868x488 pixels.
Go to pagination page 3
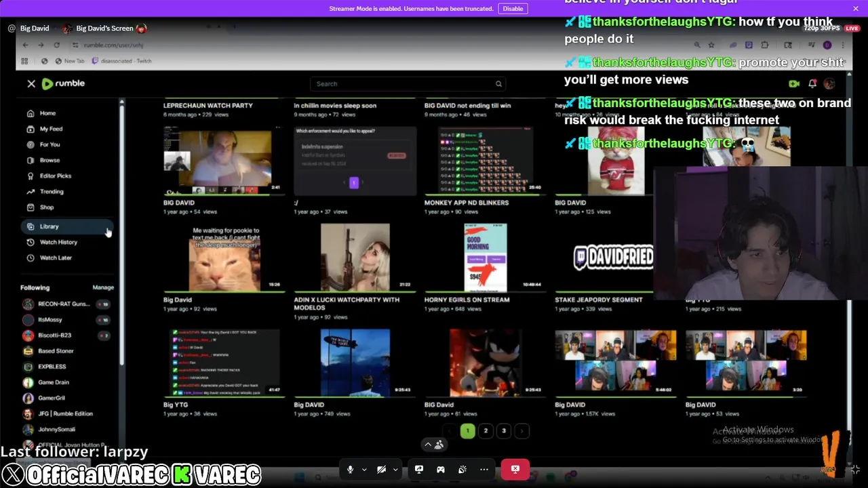(x=504, y=431)
